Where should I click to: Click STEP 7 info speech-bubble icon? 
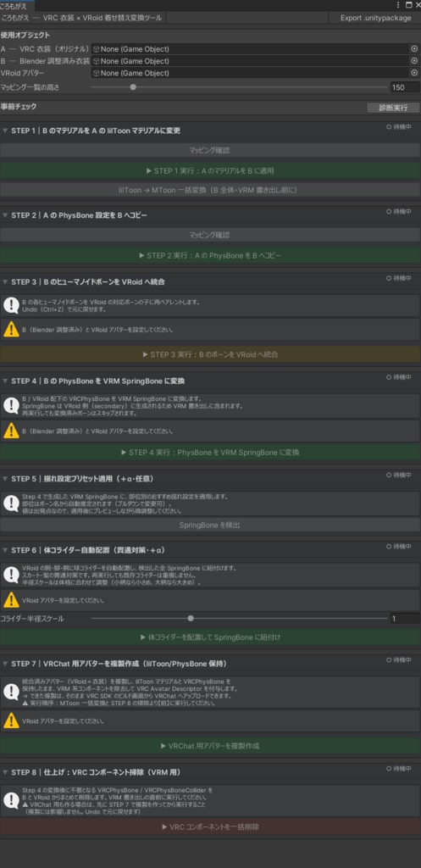click(x=11, y=692)
